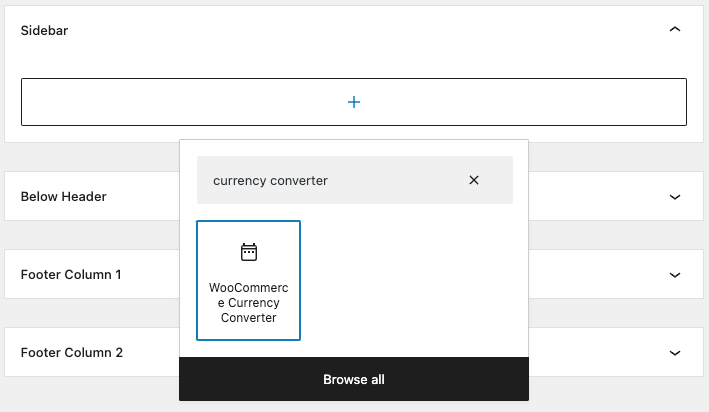Select the highlighted block search result tile
The height and width of the screenshot is (412, 709).
(249, 280)
